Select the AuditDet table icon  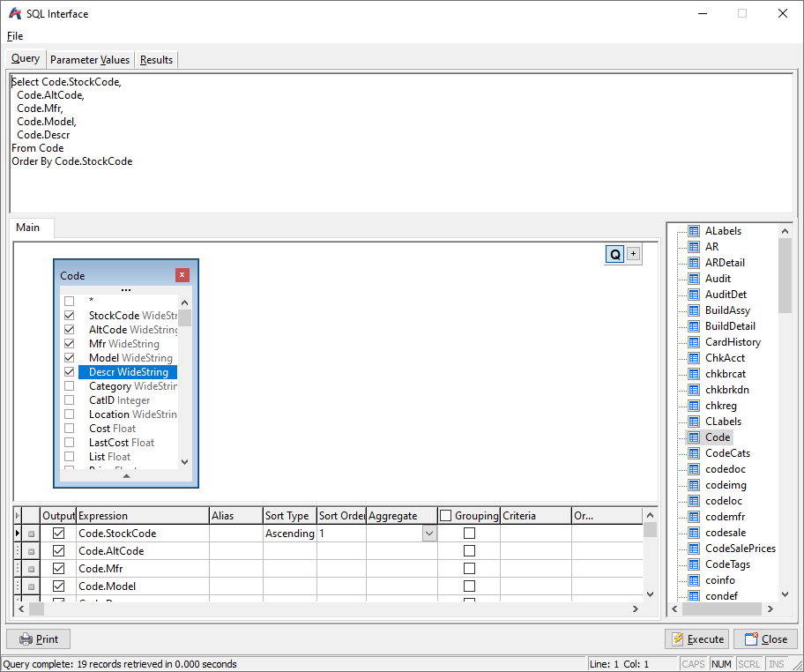pyautogui.click(x=694, y=295)
